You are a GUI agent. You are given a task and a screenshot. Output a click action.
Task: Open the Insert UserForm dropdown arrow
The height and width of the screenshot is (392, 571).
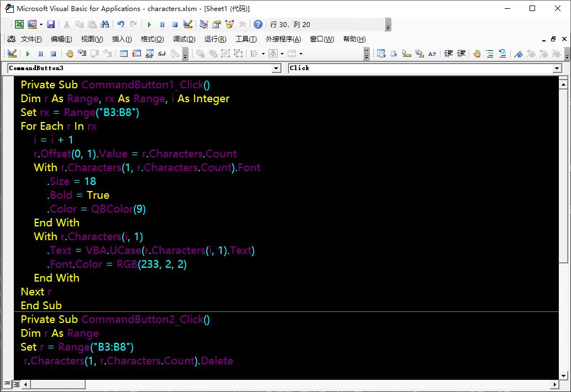(41, 24)
